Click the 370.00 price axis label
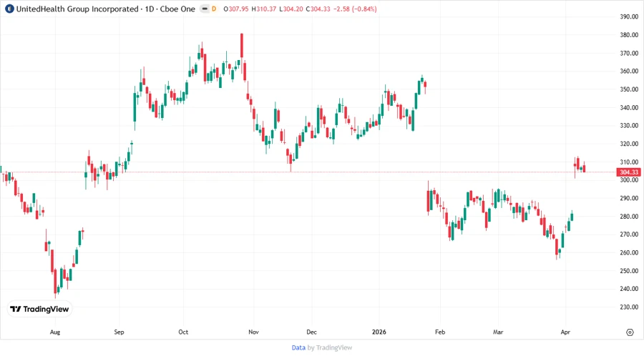Screen dimensions: 644x356 pos(629,53)
